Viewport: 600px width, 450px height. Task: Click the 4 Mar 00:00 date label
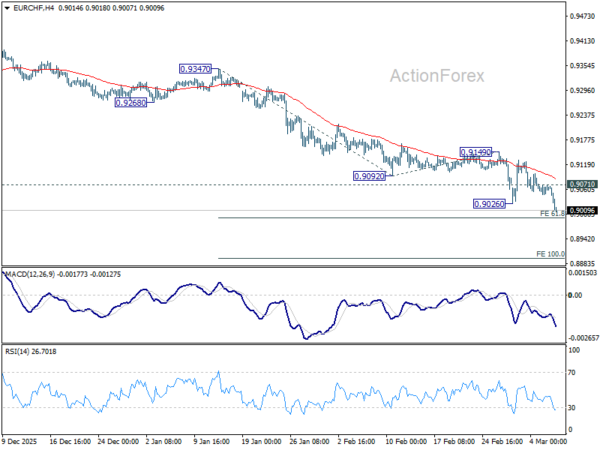[x=548, y=441]
